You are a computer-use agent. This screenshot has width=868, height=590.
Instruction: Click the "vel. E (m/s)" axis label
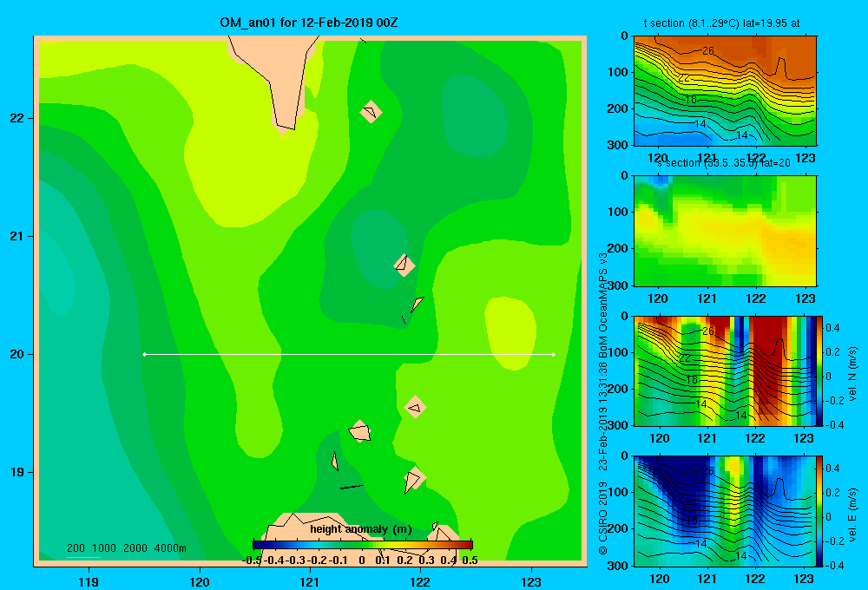tap(852, 514)
